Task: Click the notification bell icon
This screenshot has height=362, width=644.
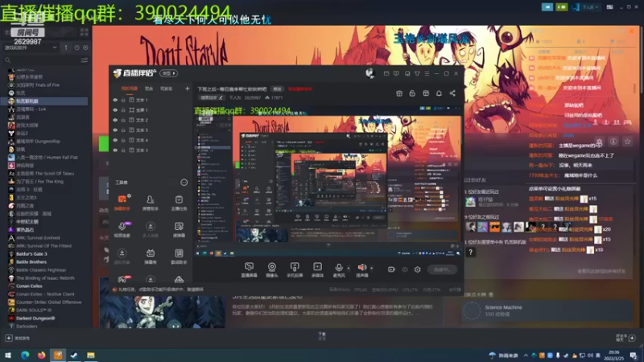Action: tap(439, 93)
